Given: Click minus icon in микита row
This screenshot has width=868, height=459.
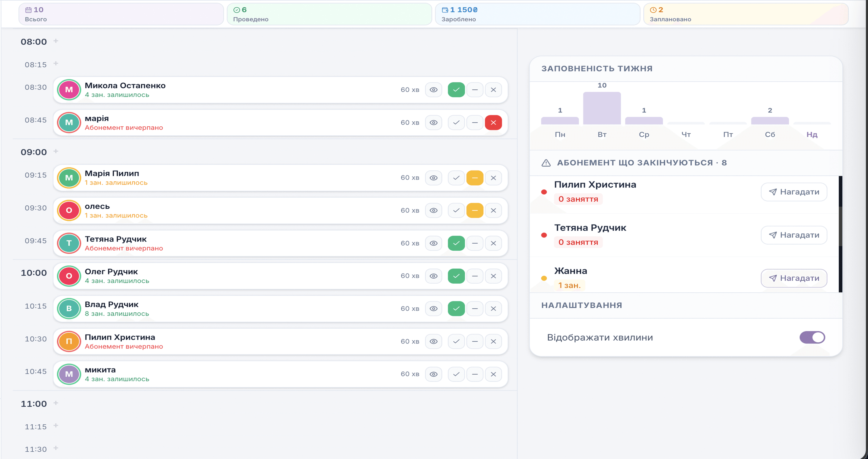Looking at the screenshot, I should click(x=475, y=374).
